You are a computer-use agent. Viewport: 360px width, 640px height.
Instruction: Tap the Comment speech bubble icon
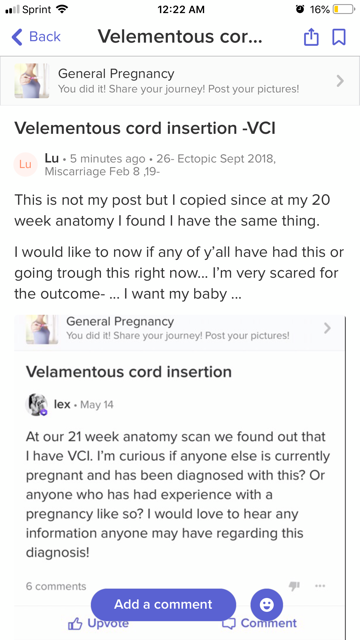click(229, 624)
